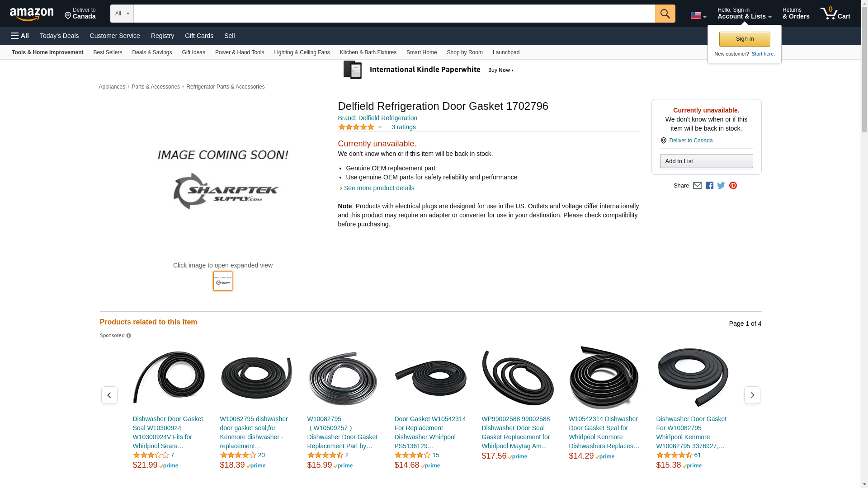Expand Add to List dropdown
This screenshot has height=488, width=868.
pyautogui.click(x=706, y=161)
